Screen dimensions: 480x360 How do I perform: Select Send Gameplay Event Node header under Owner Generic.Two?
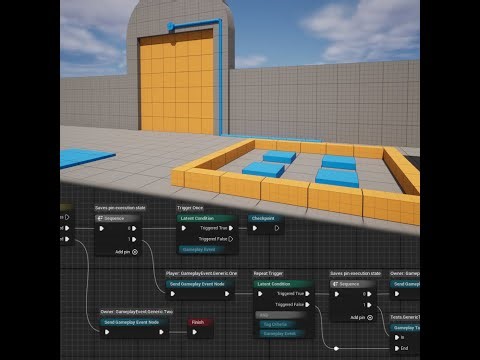tap(134, 322)
